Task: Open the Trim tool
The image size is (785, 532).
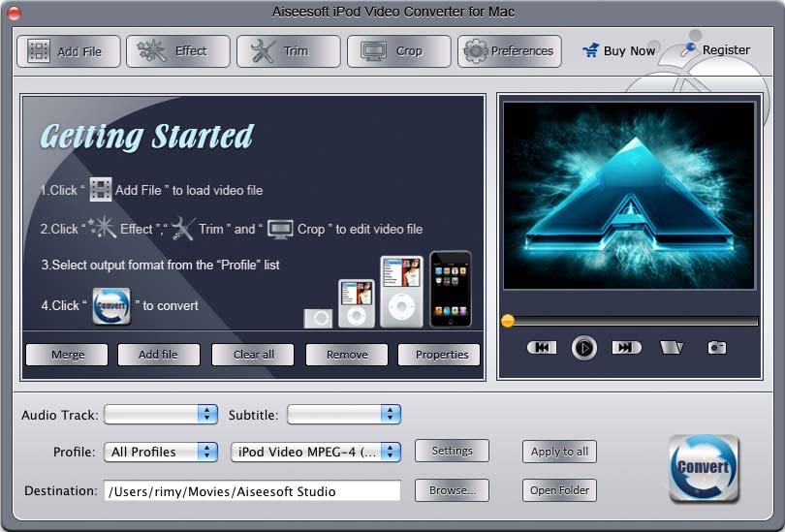Action: 289,51
